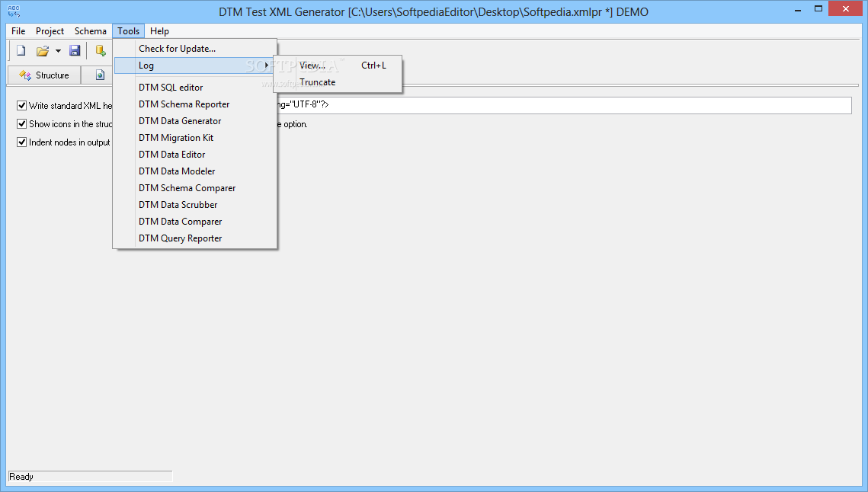This screenshot has width=868, height=492.
Task: Open the Project menu
Action: (50, 31)
